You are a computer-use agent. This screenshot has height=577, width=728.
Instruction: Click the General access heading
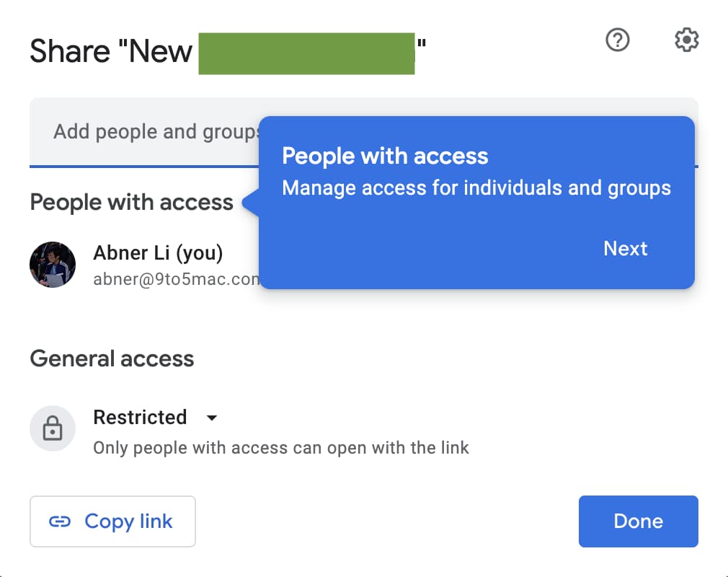pos(112,358)
